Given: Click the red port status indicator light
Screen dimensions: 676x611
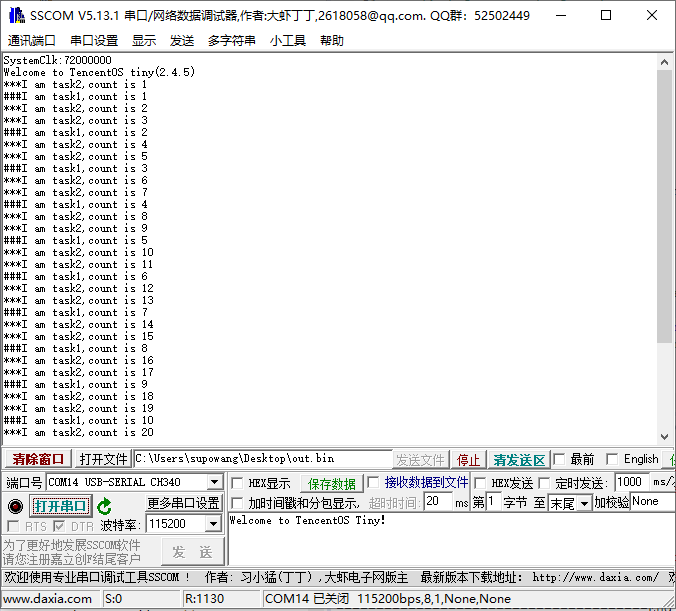Looking at the screenshot, I should (16, 506).
